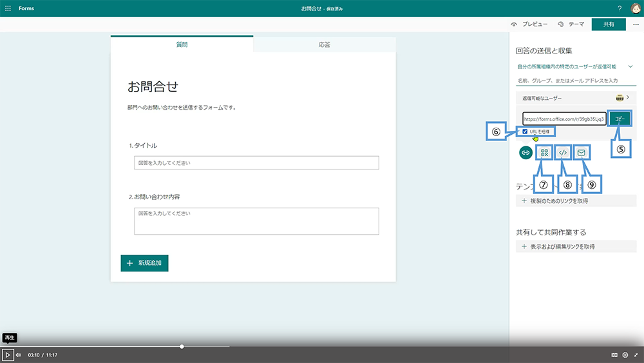Exit fullscreen in the video player

[636, 355]
